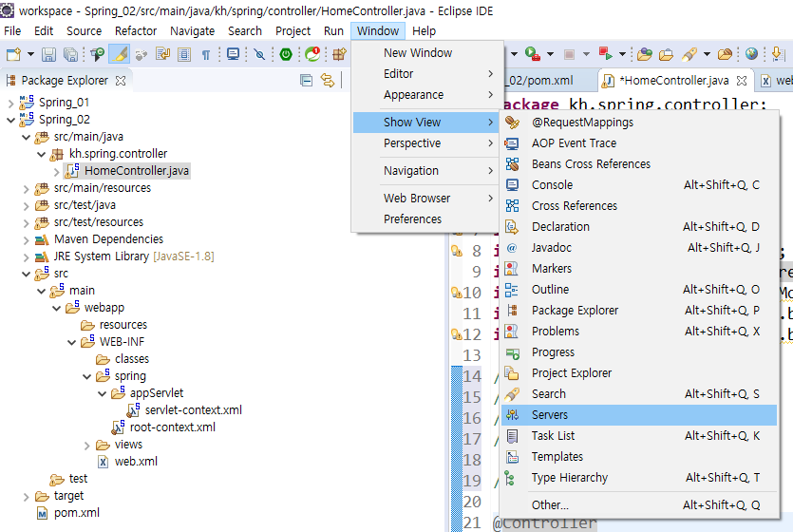
Task: Select New Window in Window menu
Action: click(425, 52)
